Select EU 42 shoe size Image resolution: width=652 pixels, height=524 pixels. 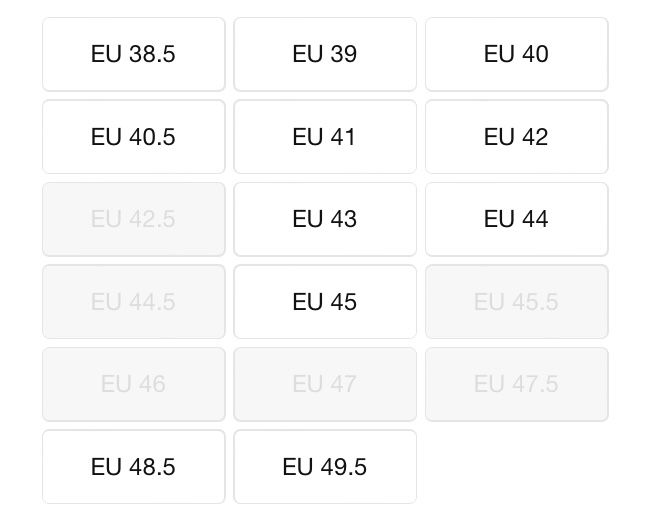(516, 137)
